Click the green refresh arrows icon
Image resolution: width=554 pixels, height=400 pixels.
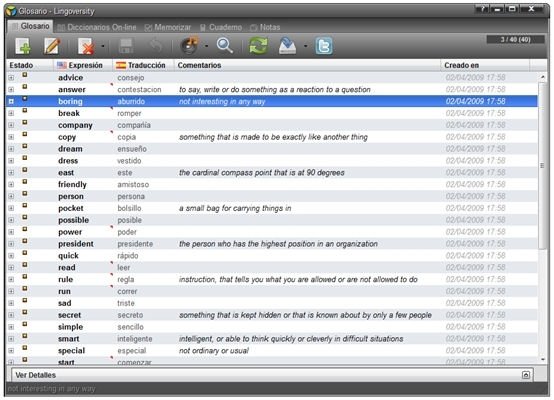pos(258,46)
